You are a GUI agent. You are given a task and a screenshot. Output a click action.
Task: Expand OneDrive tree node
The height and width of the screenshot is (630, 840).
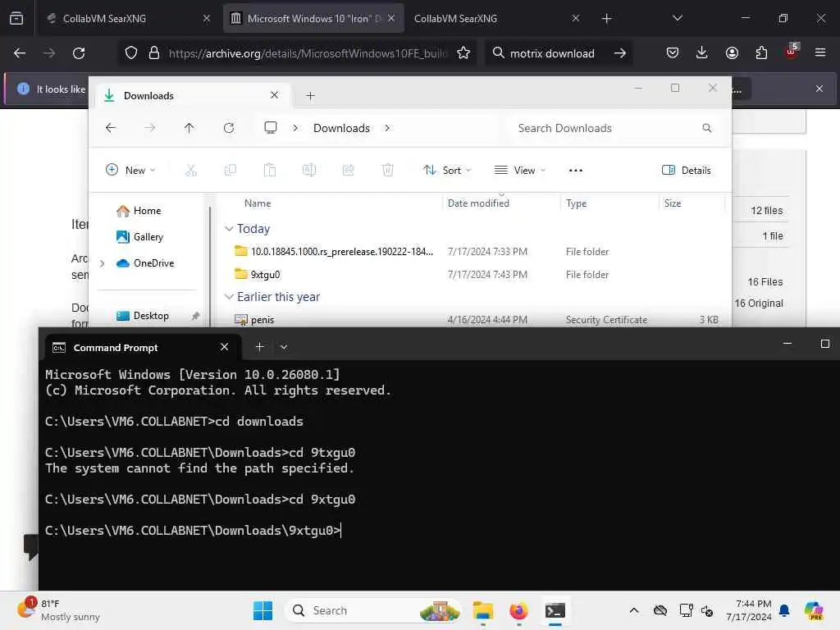coord(103,263)
